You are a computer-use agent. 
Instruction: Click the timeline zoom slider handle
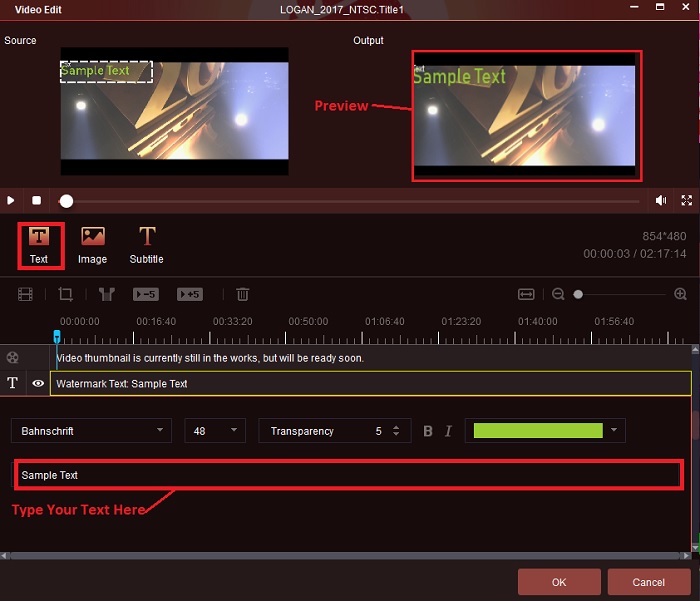tap(578, 295)
